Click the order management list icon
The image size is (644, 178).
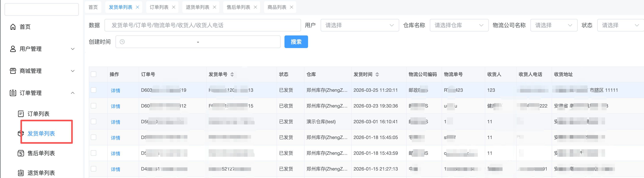(x=13, y=93)
